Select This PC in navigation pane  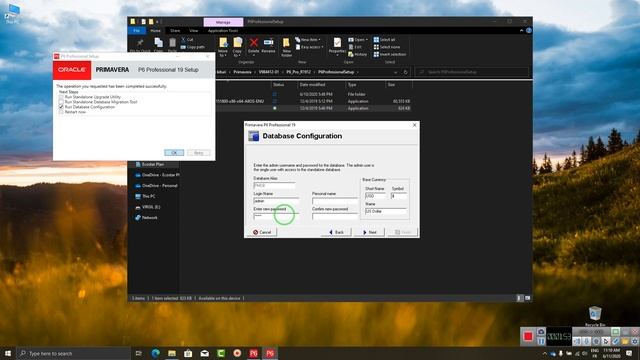click(145, 196)
